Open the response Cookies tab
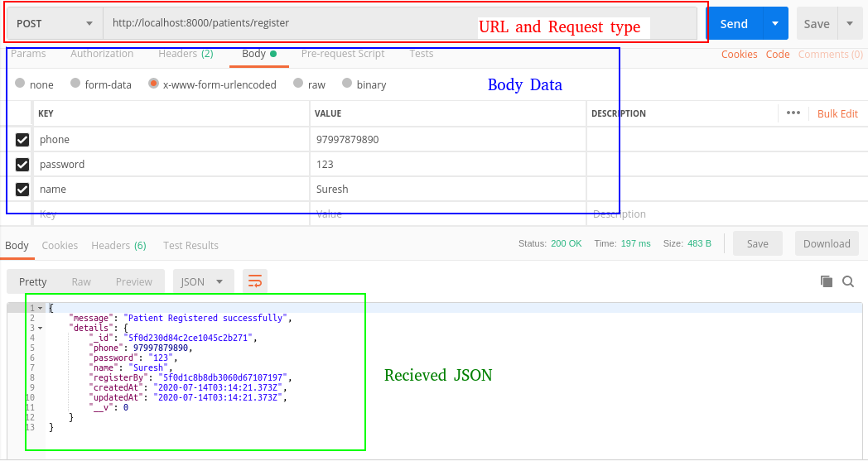Screen dimensions: 868x461 60,245
